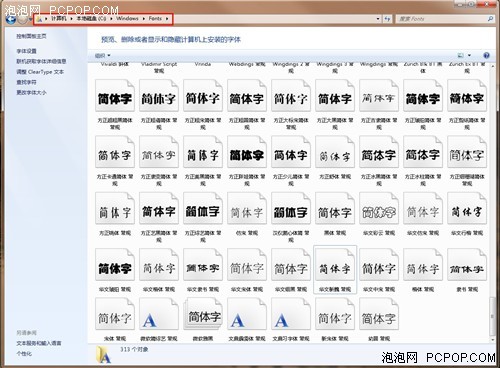Navigate to 计算机 in the breadcrumb
This screenshot has width=500, height=368.
[x=59, y=19]
